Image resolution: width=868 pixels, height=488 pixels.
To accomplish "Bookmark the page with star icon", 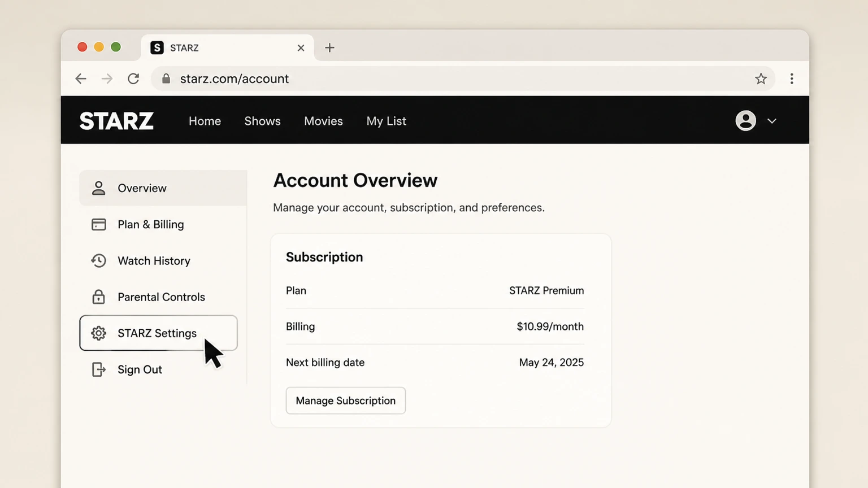I will pos(761,79).
